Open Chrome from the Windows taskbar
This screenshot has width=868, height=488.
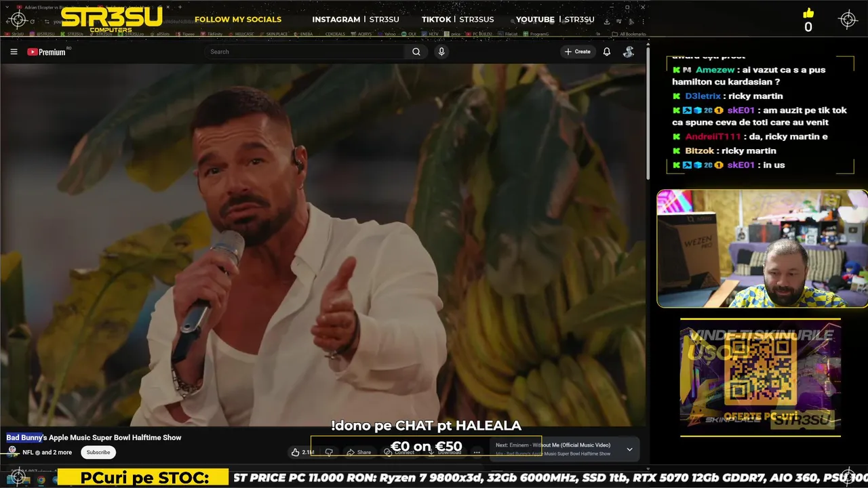pos(41,480)
